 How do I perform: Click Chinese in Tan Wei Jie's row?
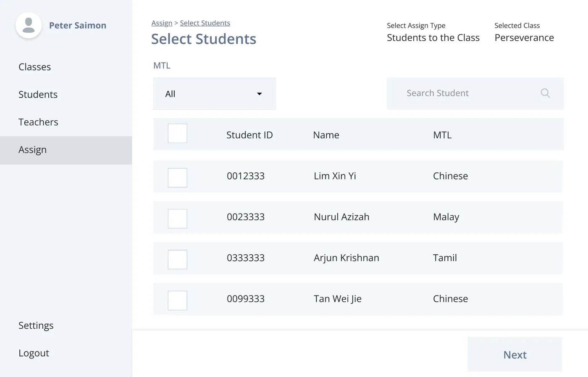tap(450, 299)
